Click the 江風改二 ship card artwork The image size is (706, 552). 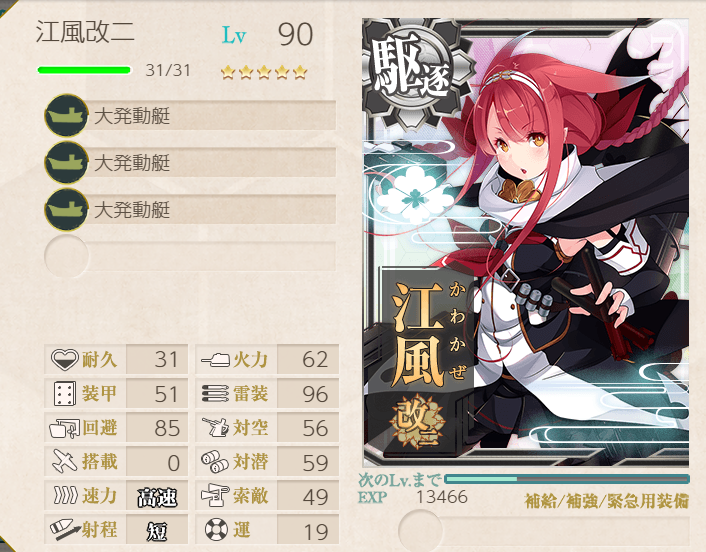525,242
